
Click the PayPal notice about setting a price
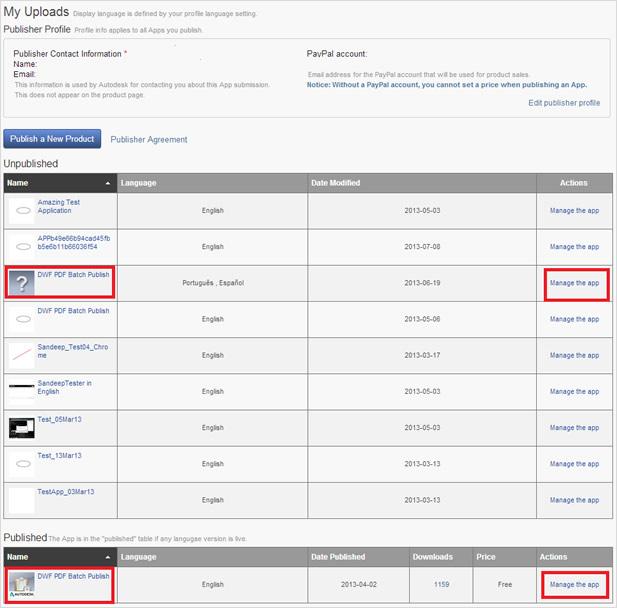[447, 85]
